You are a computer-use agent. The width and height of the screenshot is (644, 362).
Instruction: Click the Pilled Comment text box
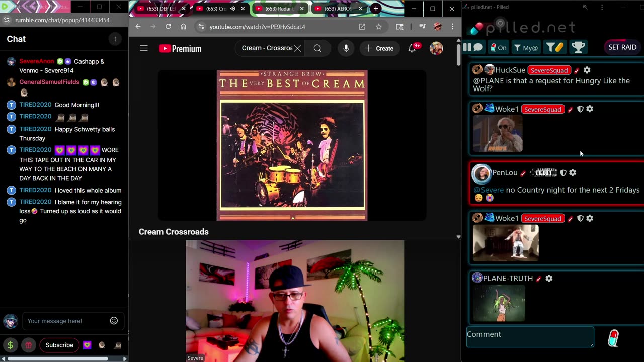coord(530,337)
